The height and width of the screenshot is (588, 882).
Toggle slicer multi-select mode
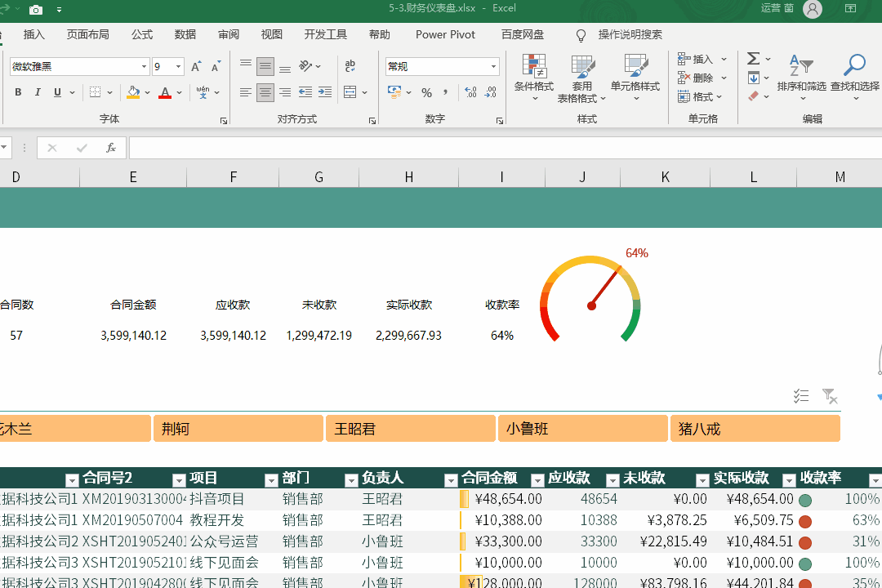(801, 396)
